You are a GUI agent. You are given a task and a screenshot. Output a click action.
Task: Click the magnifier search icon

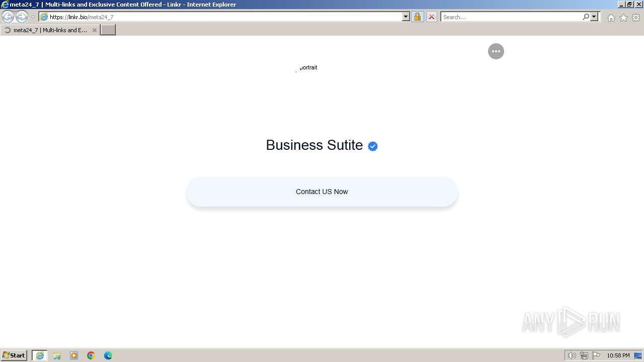tap(586, 17)
